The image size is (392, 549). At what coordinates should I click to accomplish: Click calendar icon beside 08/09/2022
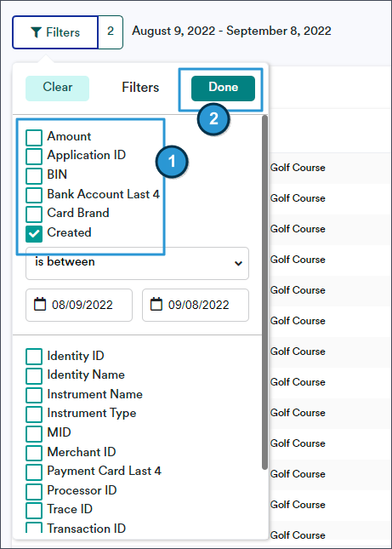[x=40, y=304]
